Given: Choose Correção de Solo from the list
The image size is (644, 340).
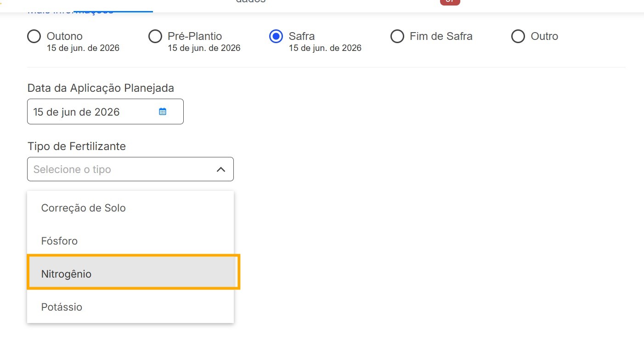Looking at the screenshot, I should coord(84,208).
